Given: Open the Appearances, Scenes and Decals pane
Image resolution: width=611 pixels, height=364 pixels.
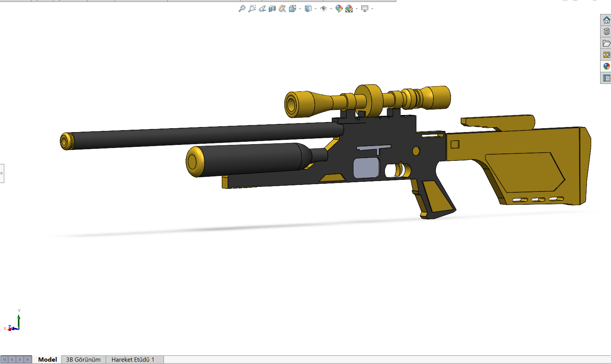Looking at the screenshot, I should point(606,66).
